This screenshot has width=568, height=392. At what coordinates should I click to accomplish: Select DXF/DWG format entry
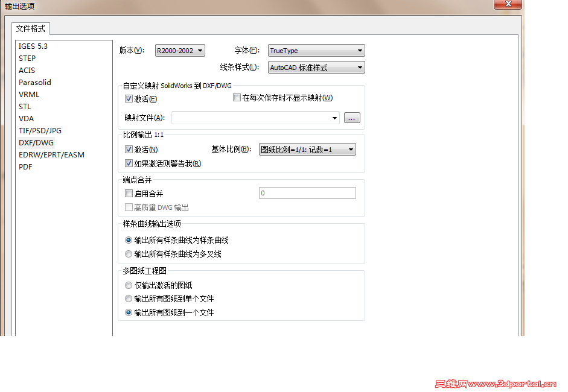[36, 142]
